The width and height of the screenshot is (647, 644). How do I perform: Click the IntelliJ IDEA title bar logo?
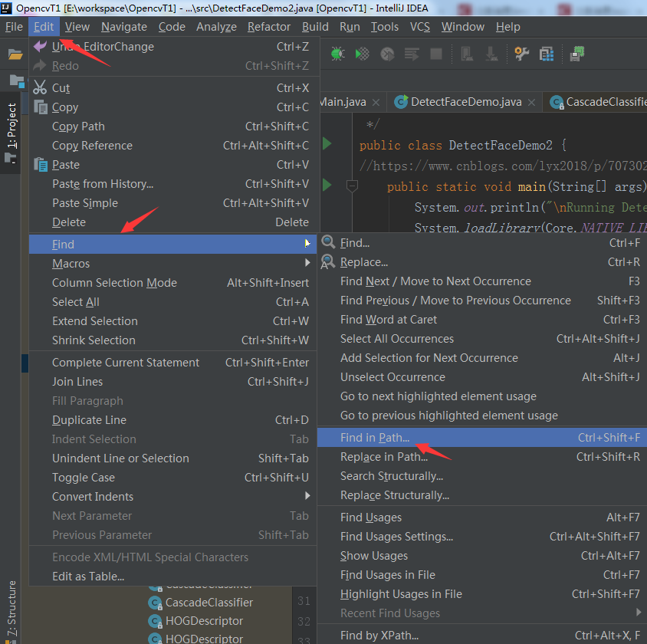[6, 8]
